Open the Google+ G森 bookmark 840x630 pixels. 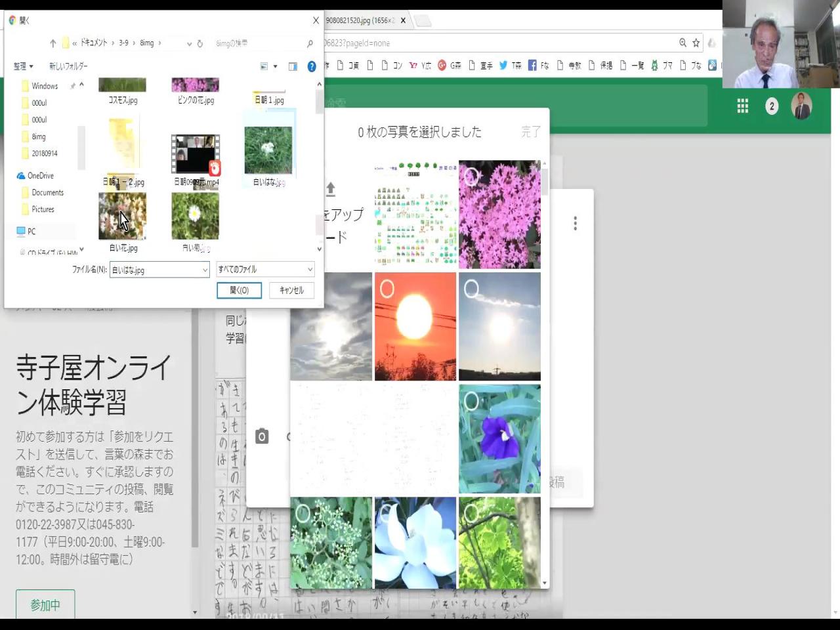tap(450, 65)
